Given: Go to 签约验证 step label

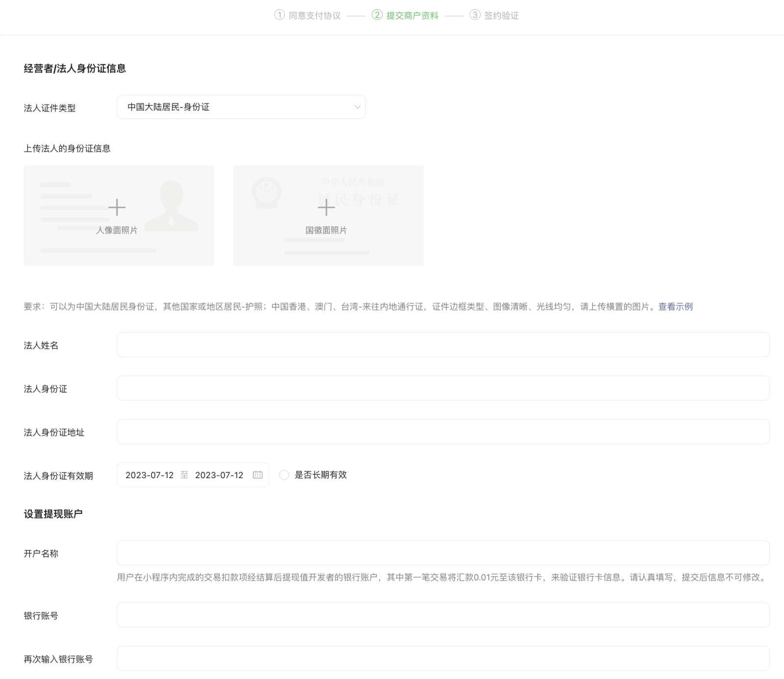Looking at the screenshot, I should tap(501, 16).
